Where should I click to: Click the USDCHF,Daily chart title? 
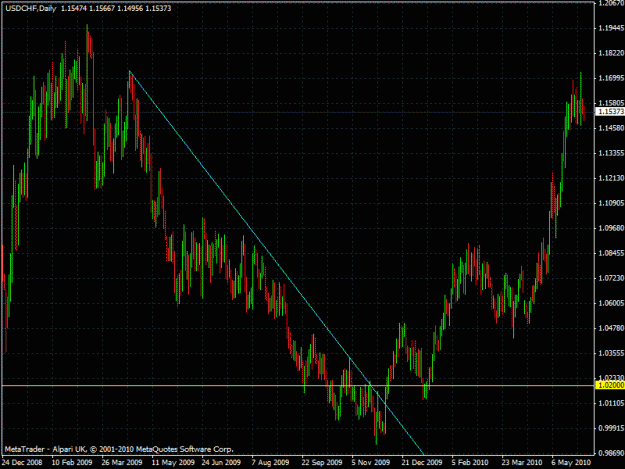coord(31,8)
